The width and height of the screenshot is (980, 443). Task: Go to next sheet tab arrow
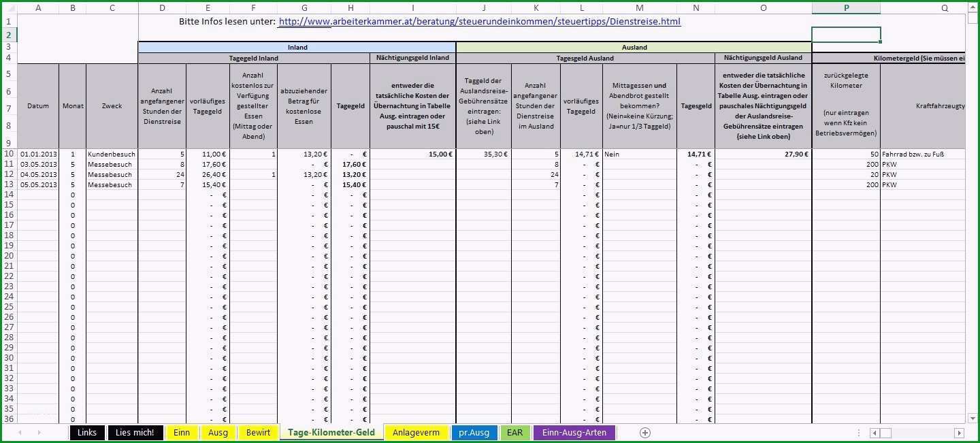tap(39, 433)
